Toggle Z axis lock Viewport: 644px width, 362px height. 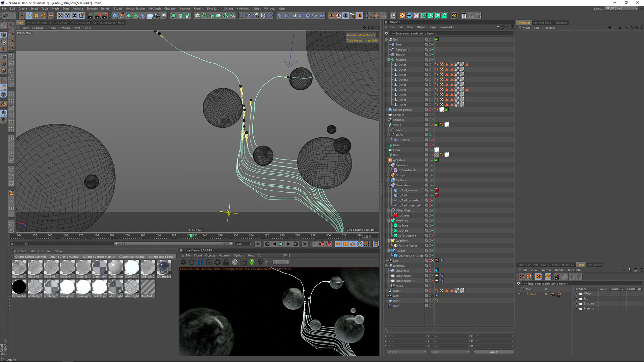pyautogui.click(x=74, y=15)
